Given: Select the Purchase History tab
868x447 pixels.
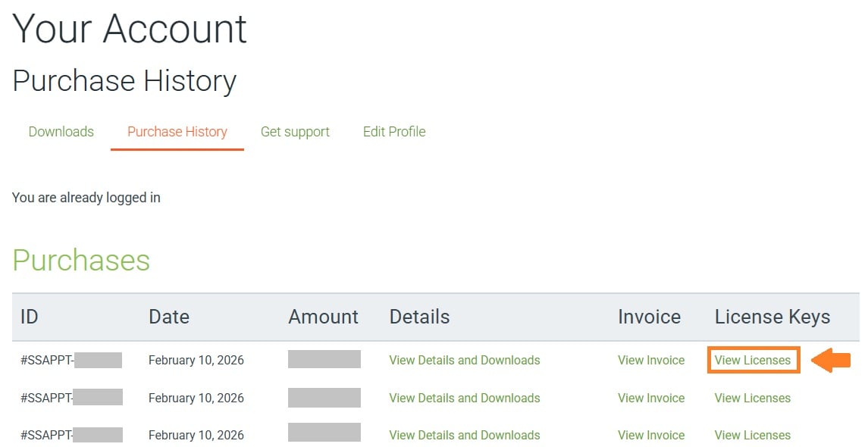Looking at the screenshot, I should tap(177, 132).
